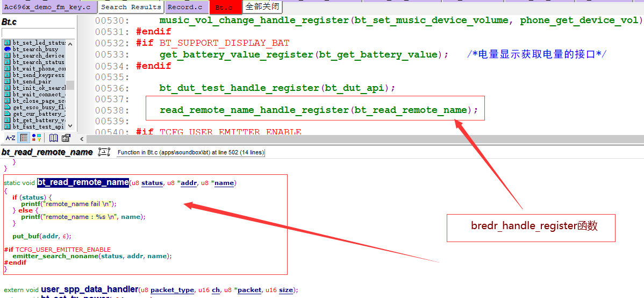
Task: Sort symbols alphabetically with A-Z button
Action: coord(10,138)
